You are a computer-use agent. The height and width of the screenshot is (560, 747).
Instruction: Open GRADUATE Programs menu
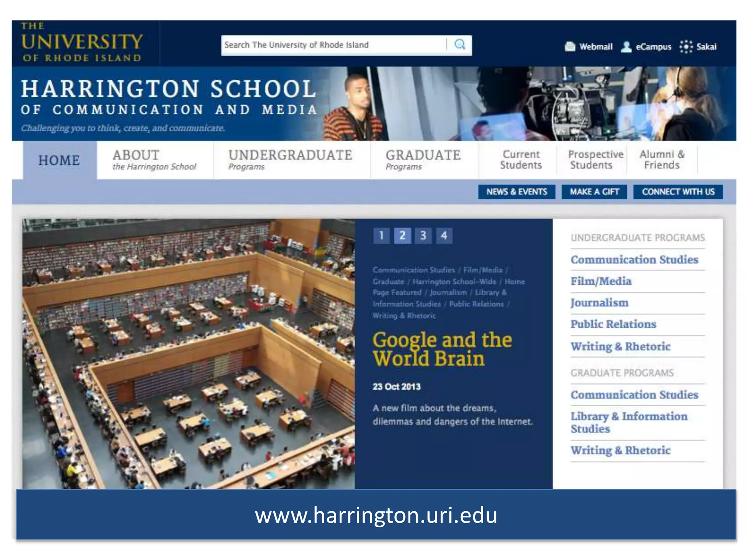423,160
